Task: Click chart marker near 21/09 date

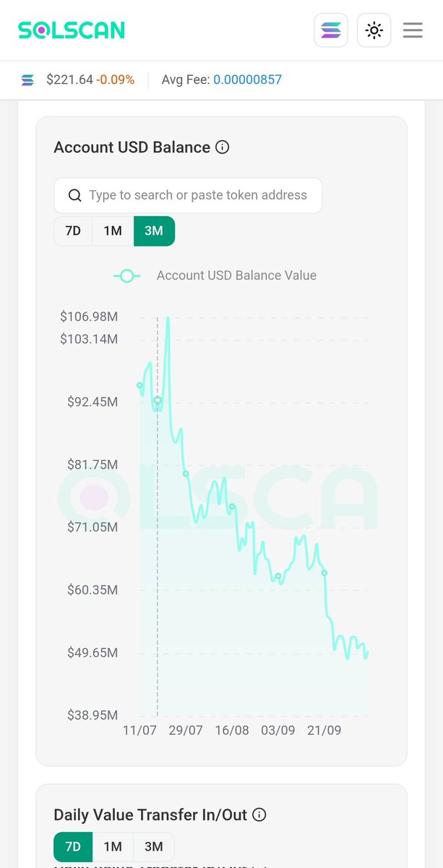Action: tap(324, 573)
